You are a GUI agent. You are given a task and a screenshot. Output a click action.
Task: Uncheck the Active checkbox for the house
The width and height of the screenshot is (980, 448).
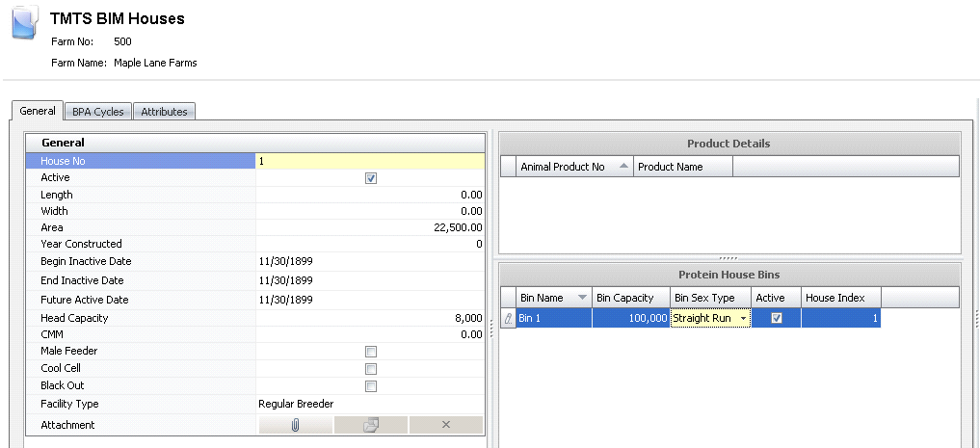coord(371,178)
